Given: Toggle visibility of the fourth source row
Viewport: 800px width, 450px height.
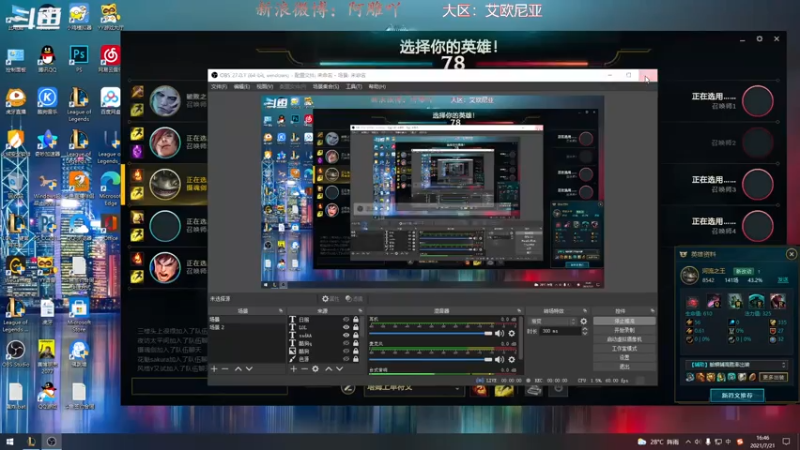Looking at the screenshot, I should click(346, 343).
